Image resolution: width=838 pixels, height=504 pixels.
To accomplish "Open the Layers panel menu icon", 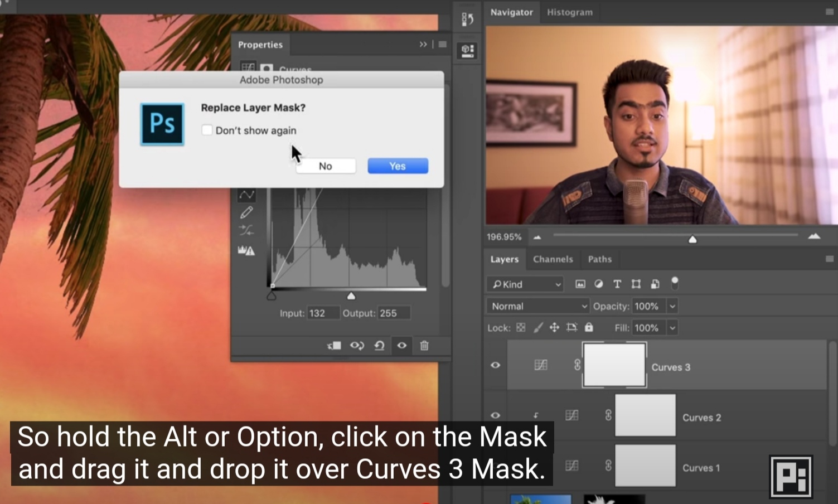I will 830,259.
